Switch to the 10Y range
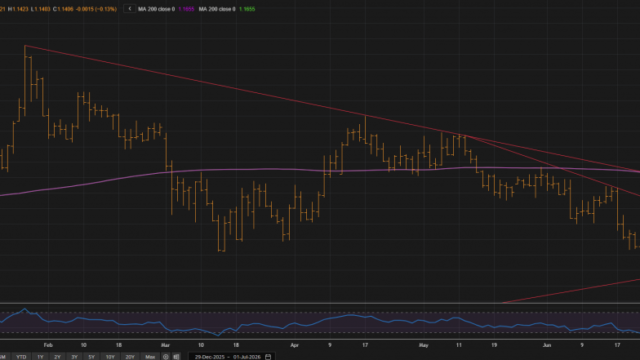 coord(110,357)
